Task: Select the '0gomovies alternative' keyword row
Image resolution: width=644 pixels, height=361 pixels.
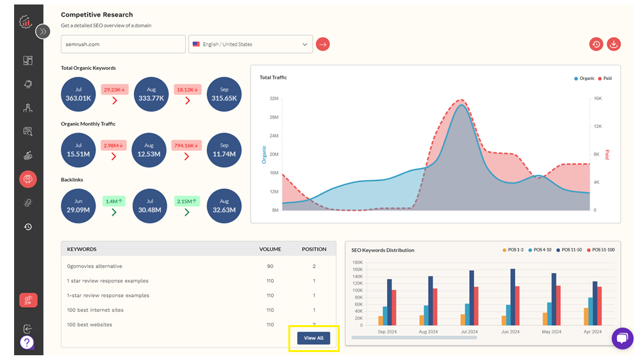Action: click(x=199, y=266)
